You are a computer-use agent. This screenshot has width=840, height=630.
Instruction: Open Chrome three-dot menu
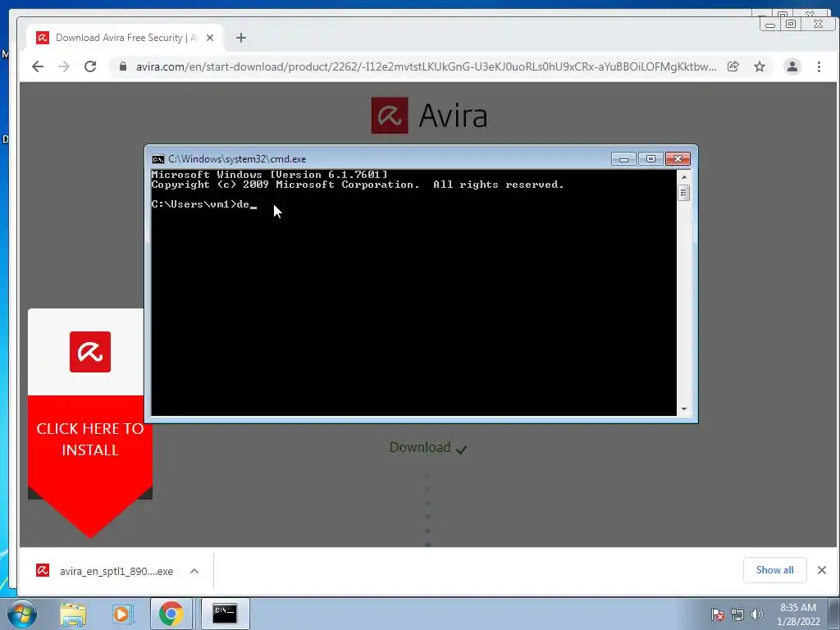[x=819, y=66]
